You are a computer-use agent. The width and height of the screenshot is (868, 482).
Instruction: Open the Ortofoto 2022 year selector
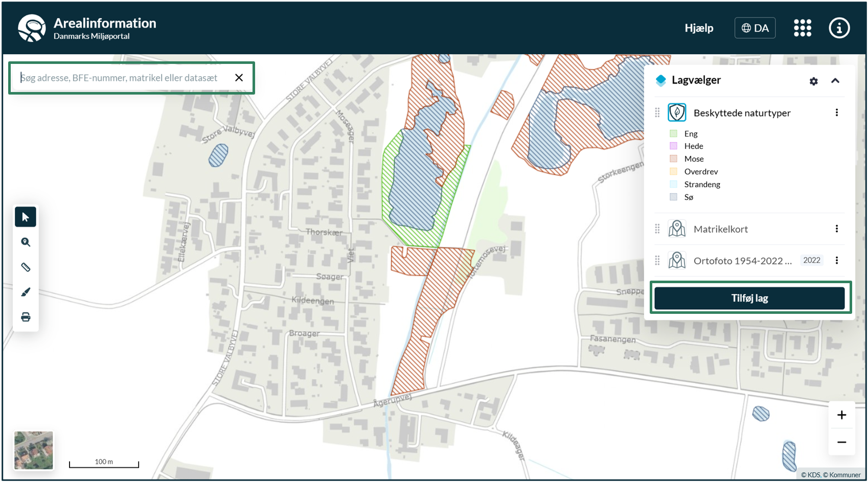point(811,260)
